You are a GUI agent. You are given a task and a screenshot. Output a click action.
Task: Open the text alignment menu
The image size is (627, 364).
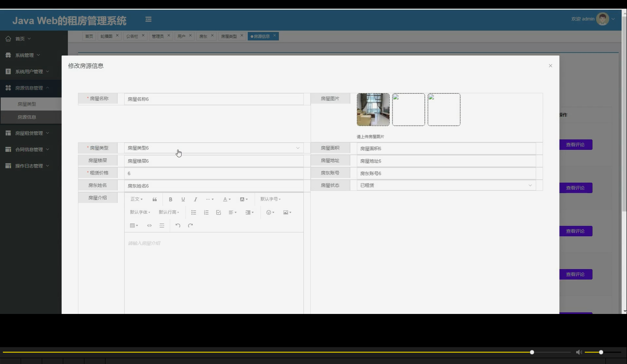tap(233, 213)
